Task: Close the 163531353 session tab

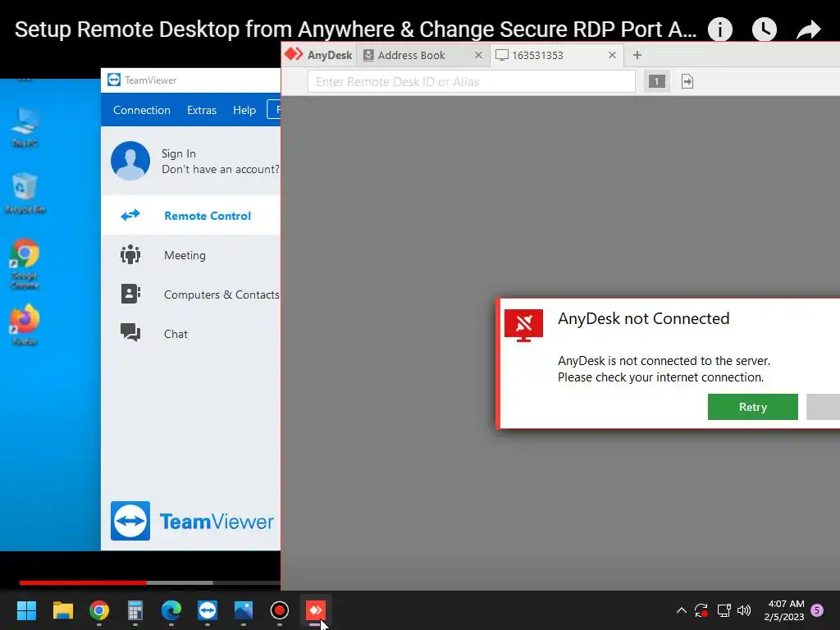Action: pos(612,55)
